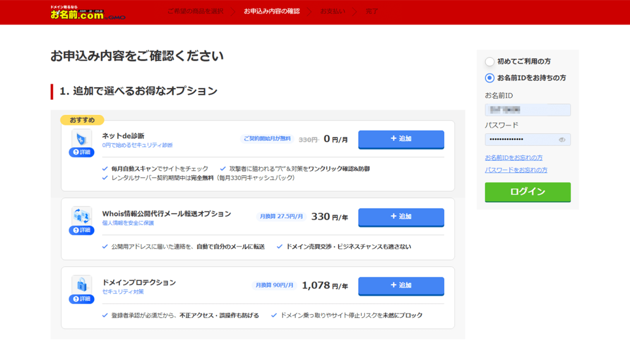
Task: Click the お名前ID input field
Action: (x=527, y=110)
